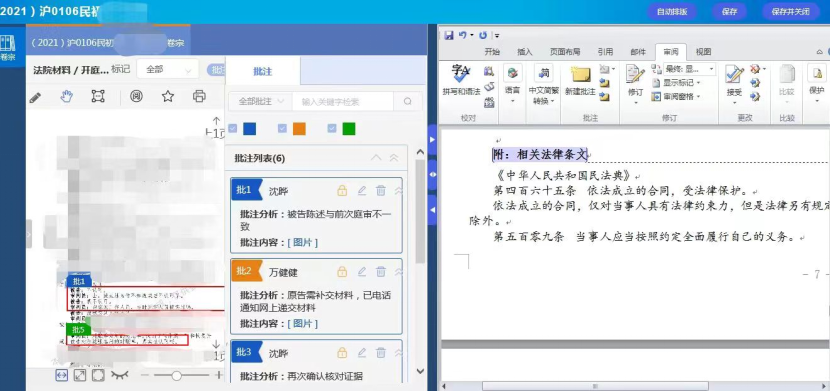Delete the 批2 annotation

pyautogui.click(x=381, y=272)
